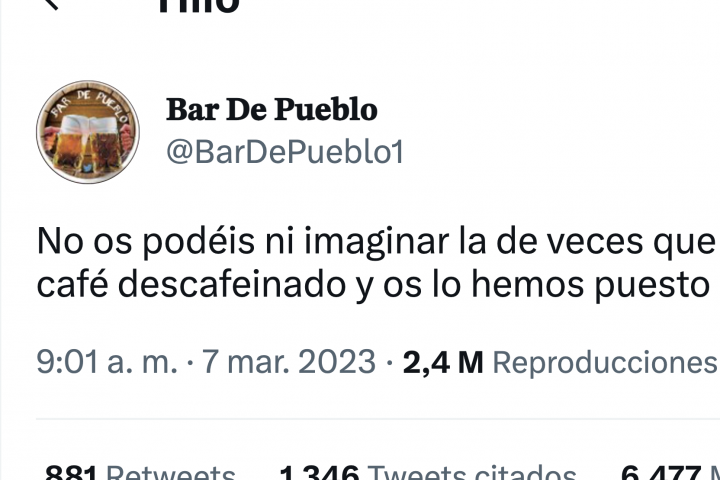Screen dimensions: 720x480
Task: Open the 1.346 Tweets citados list
Action: [428, 472]
